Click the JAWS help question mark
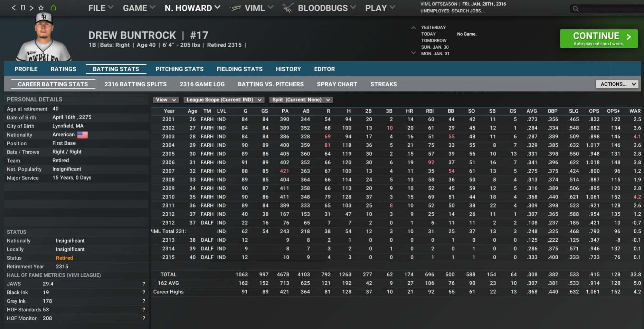Screen dimensions: 644x329 tap(144, 284)
